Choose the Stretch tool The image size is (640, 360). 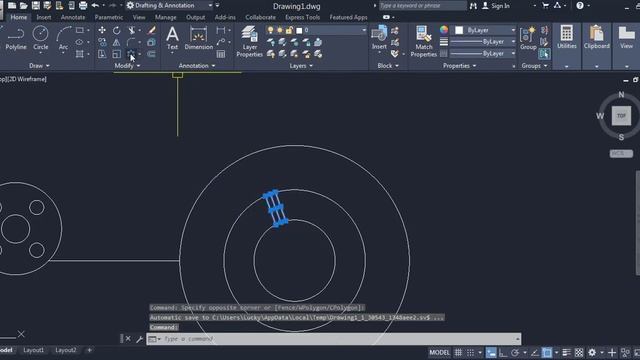coord(102,54)
